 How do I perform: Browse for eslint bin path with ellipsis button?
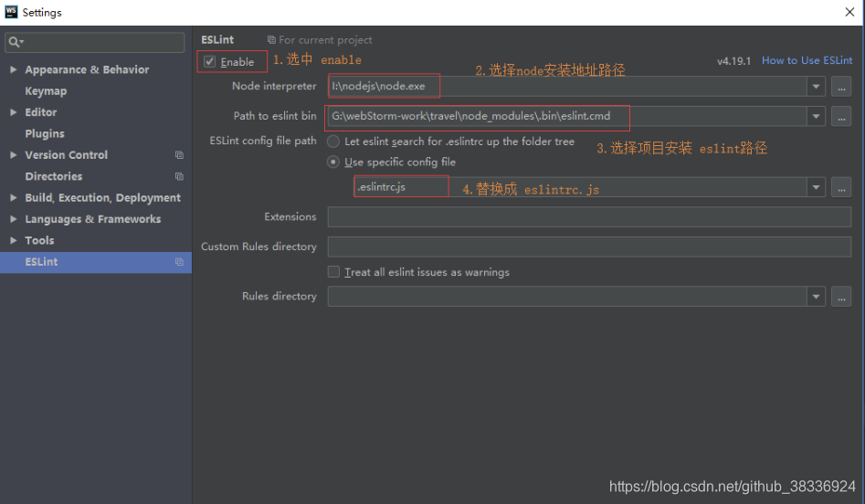coord(841,116)
